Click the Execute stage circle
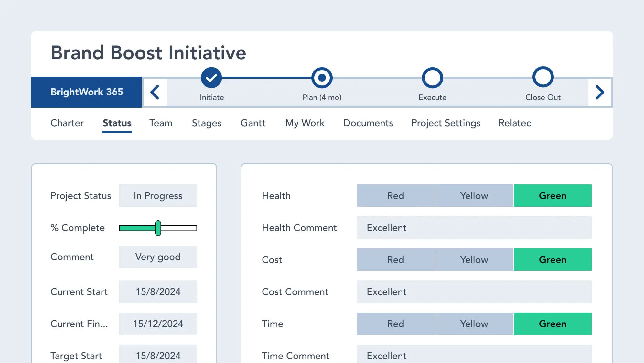 tap(432, 77)
